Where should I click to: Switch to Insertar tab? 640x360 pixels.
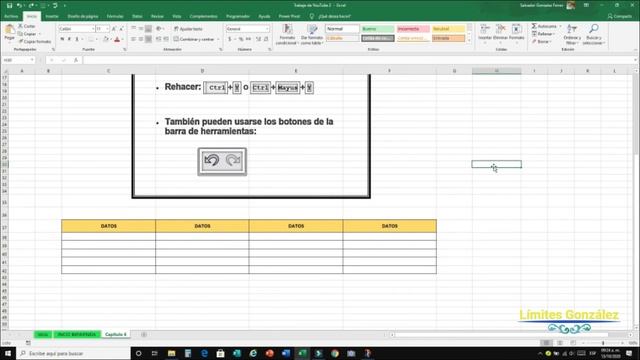point(52,16)
